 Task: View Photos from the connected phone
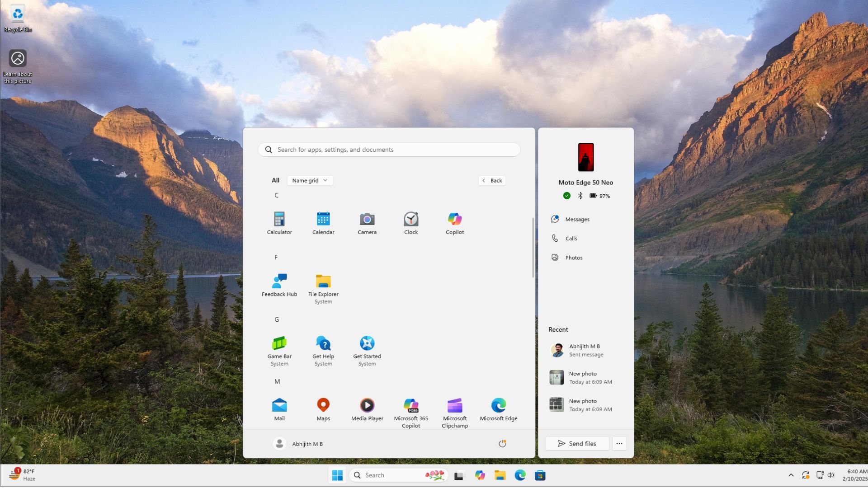click(574, 257)
